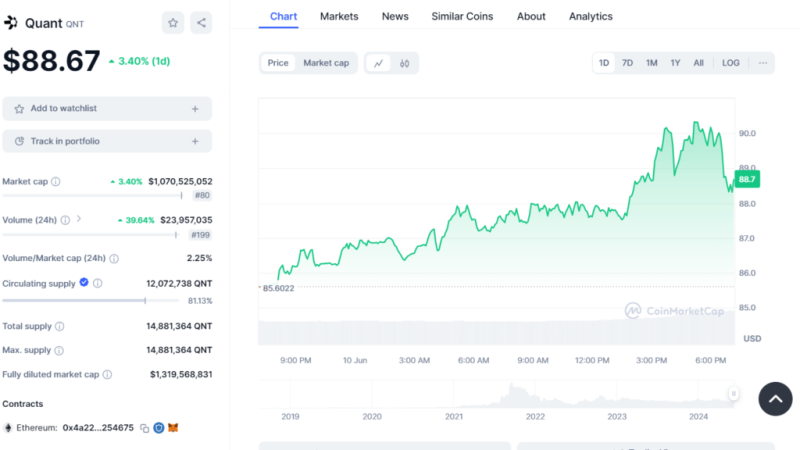Open the Markets tab

point(339,16)
